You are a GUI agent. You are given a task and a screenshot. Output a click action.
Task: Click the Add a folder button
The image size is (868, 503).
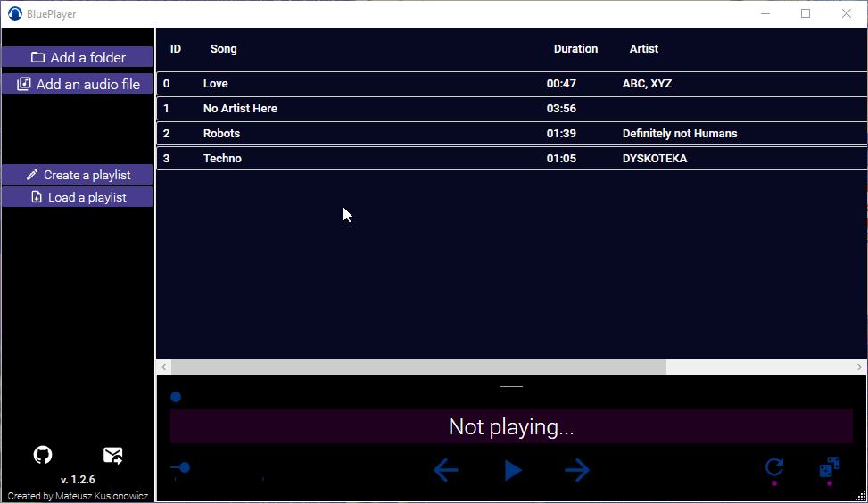[x=78, y=57]
